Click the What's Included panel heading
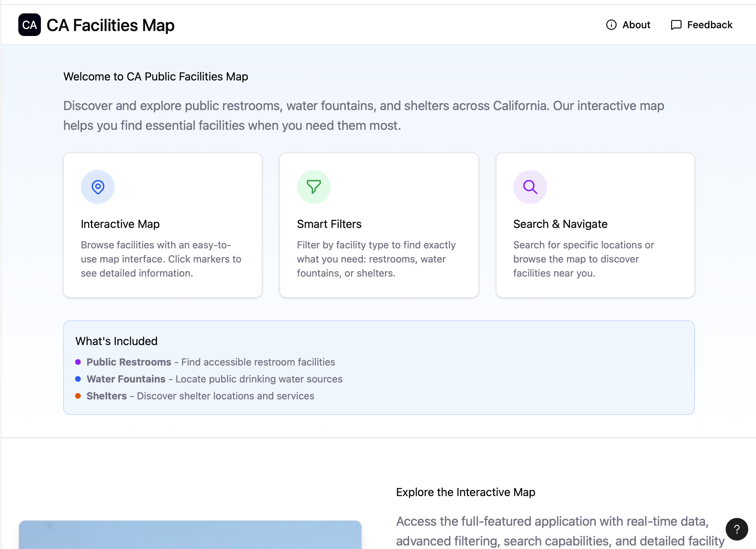This screenshot has height=549, width=756. pyautogui.click(x=116, y=341)
